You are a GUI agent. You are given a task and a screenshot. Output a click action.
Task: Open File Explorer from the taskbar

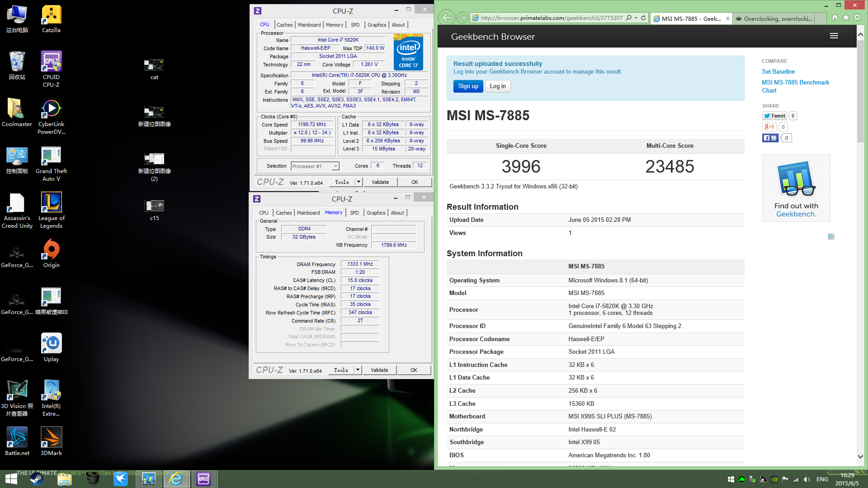65,479
